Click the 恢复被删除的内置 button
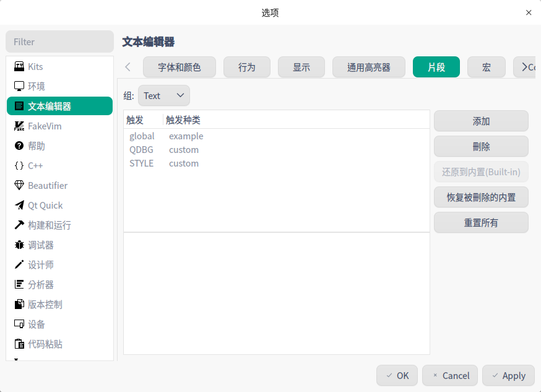Image resolution: width=541 pixels, height=392 pixels. [x=481, y=197]
